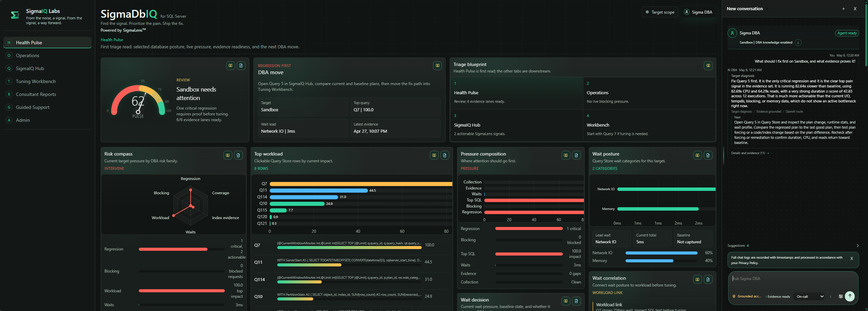Open the Q10 WITH PartitionStats query row
Screen dimensions: 868x311
352,297
